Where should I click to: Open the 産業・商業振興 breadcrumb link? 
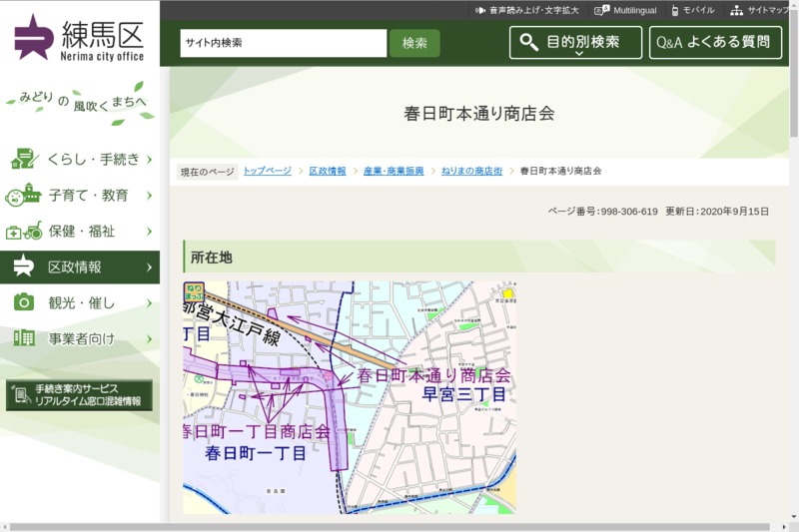[394, 171]
